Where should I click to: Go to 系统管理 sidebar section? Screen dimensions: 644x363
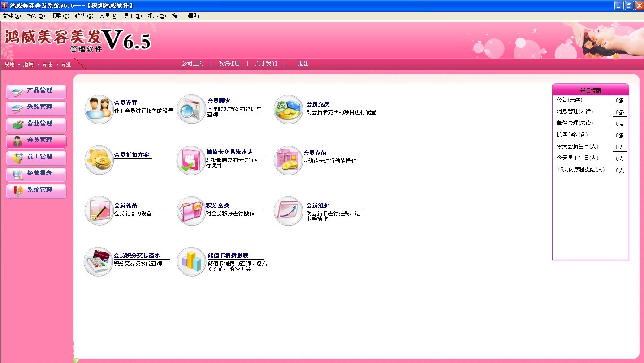point(36,190)
